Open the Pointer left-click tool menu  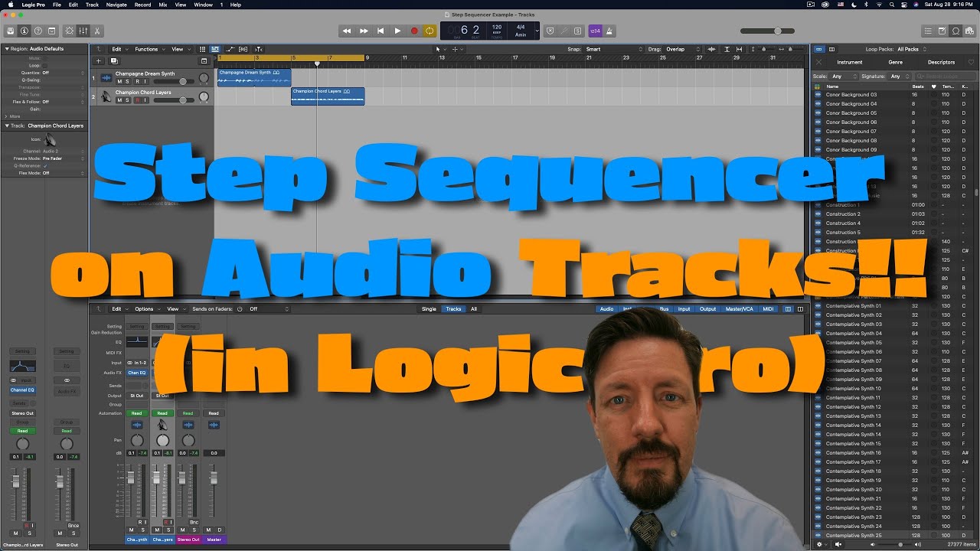439,49
